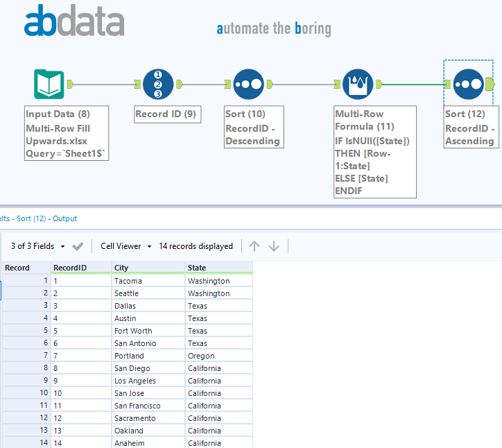Click the Sacramento city cell
This screenshot has width=502, height=448.
click(x=148, y=418)
